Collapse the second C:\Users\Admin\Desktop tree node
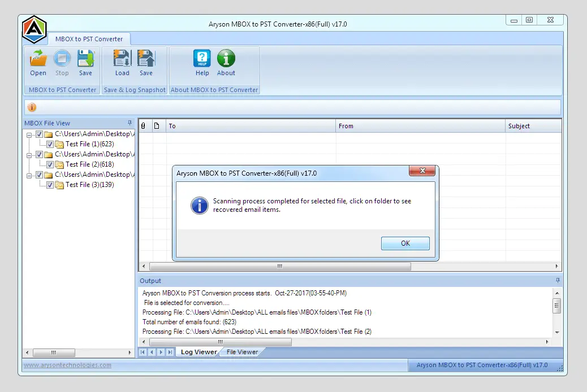This screenshot has width=587, height=392. click(29, 155)
